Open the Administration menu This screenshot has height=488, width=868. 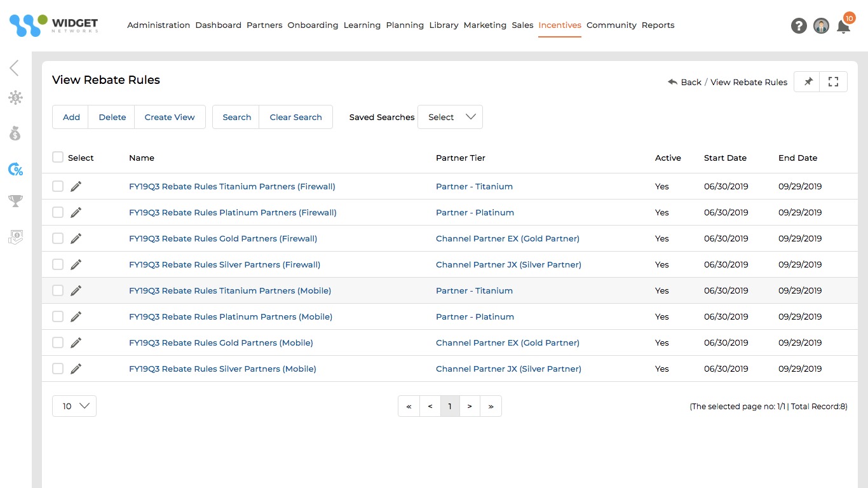(x=159, y=25)
